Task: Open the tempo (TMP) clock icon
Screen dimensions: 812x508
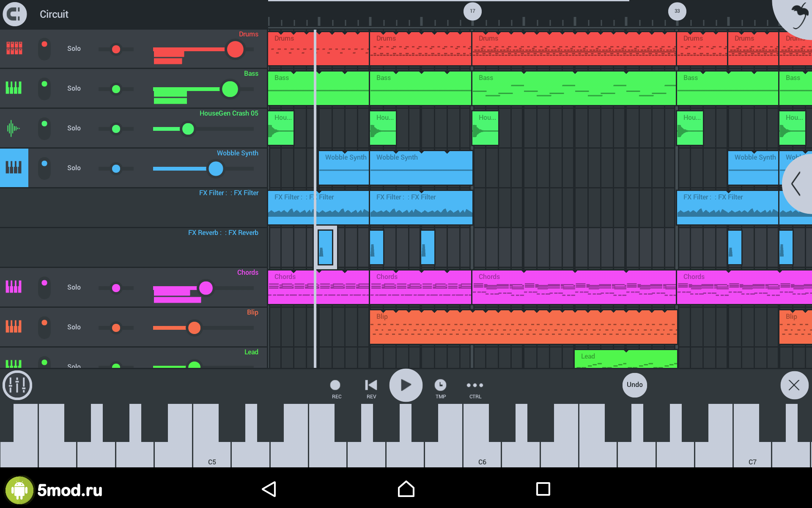Action: 440,385
